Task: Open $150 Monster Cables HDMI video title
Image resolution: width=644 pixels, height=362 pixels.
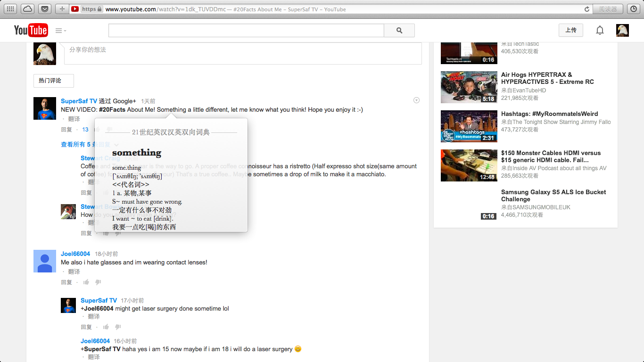Action: coord(551,156)
